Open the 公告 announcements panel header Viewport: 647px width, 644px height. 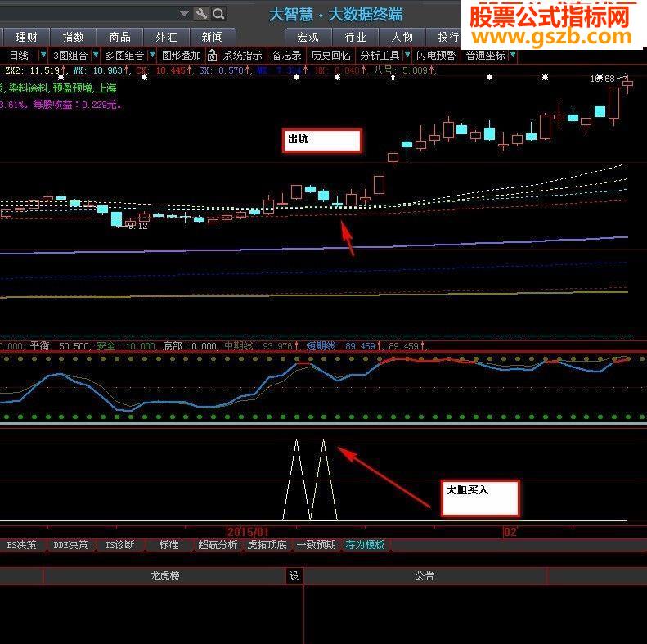[x=425, y=576]
